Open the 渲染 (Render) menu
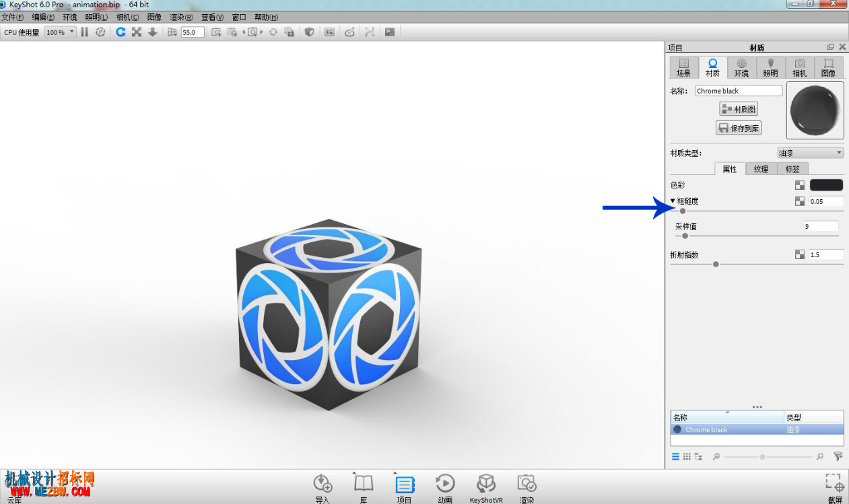The image size is (849, 504). click(x=181, y=17)
